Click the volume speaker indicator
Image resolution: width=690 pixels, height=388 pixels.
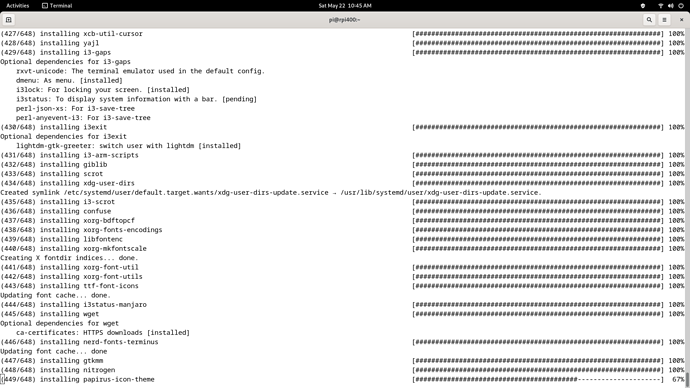[x=671, y=6]
